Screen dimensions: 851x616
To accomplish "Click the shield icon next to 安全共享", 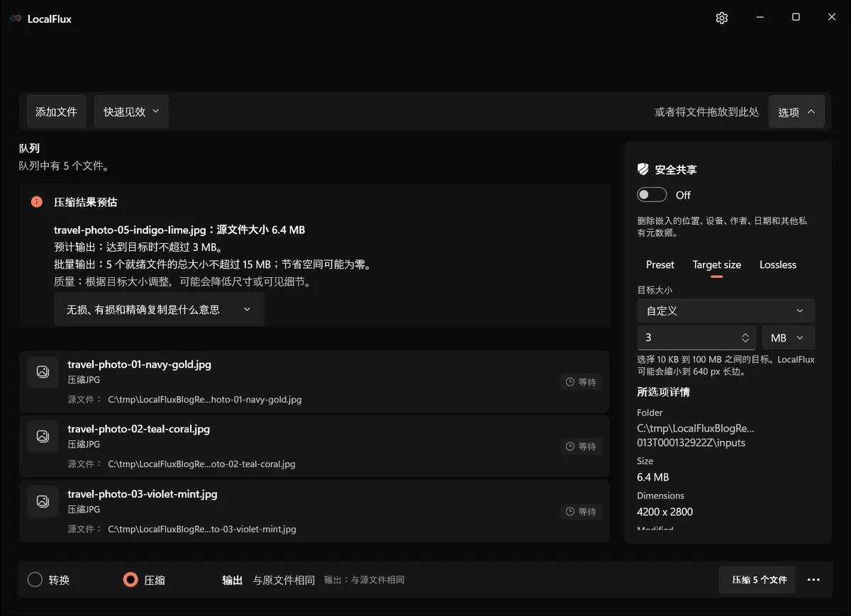I will pos(643,169).
